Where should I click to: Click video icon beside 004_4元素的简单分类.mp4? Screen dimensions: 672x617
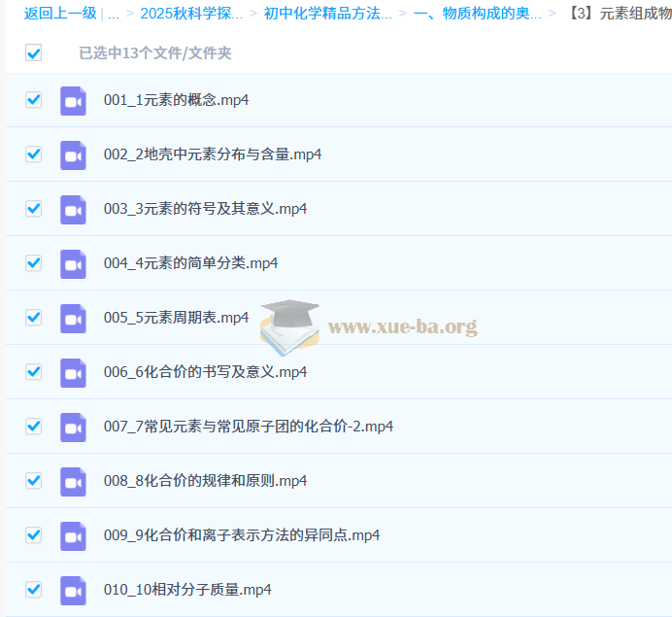coord(73,263)
